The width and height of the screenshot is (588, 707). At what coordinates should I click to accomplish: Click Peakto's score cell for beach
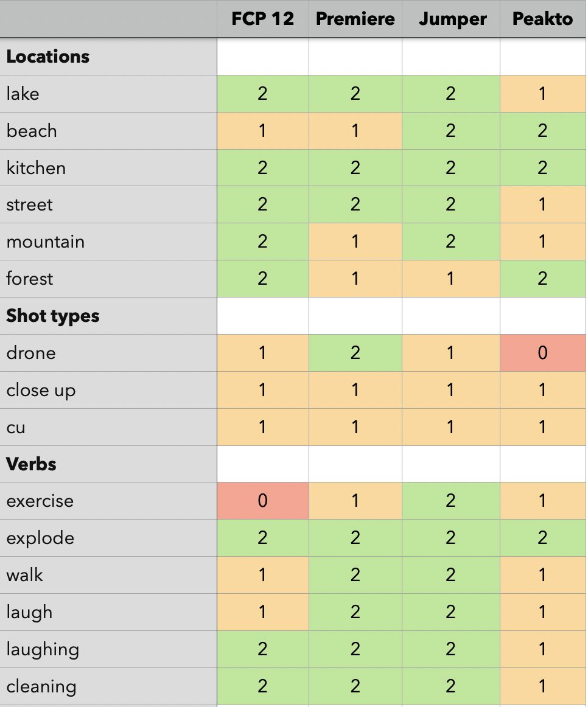click(543, 131)
